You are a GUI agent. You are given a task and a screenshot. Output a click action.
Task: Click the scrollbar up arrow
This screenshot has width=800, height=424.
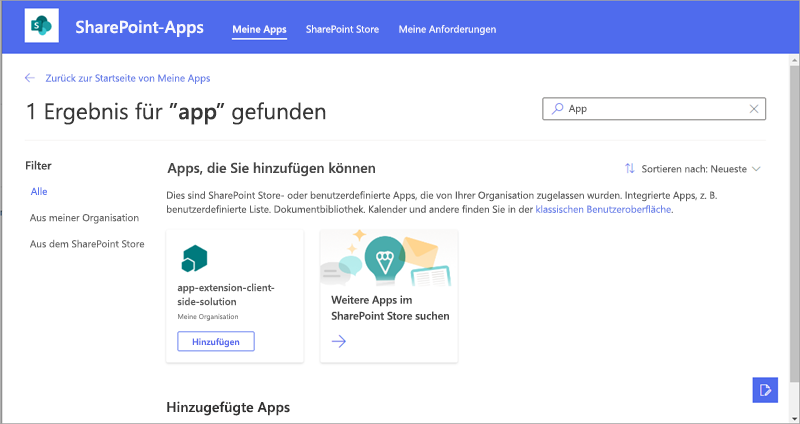[794, 60]
